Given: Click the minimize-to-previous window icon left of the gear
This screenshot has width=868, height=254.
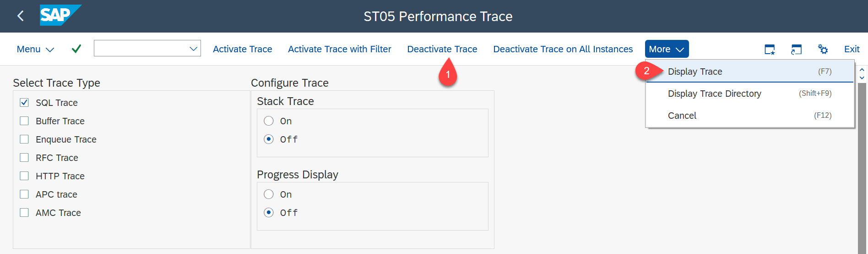Looking at the screenshot, I should [x=796, y=49].
